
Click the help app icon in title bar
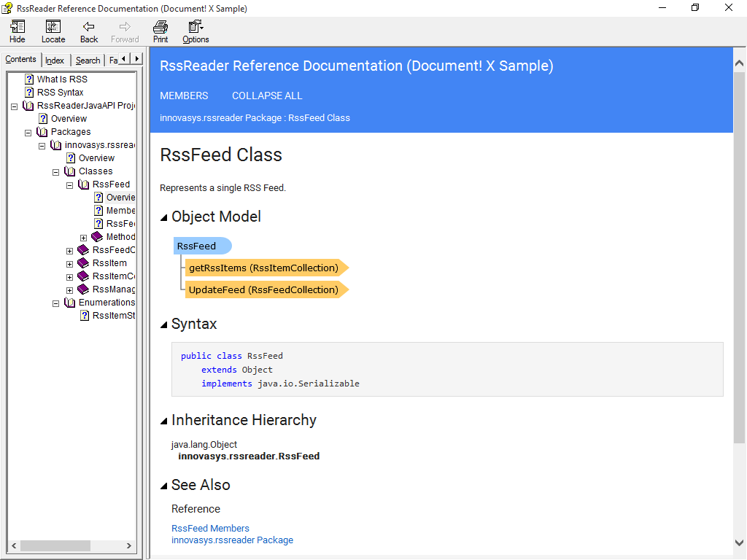pyautogui.click(x=7, y=8)
